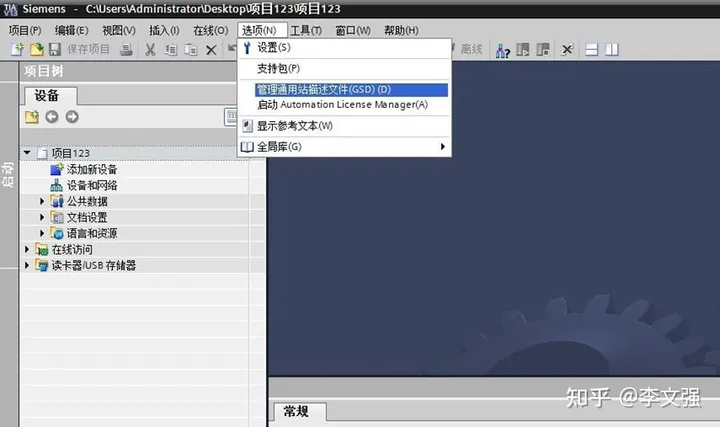Image resolution: width=720 pixels, height=427 pixels.
Task: Expand the 公共数据 tree node
Action: 42,201
